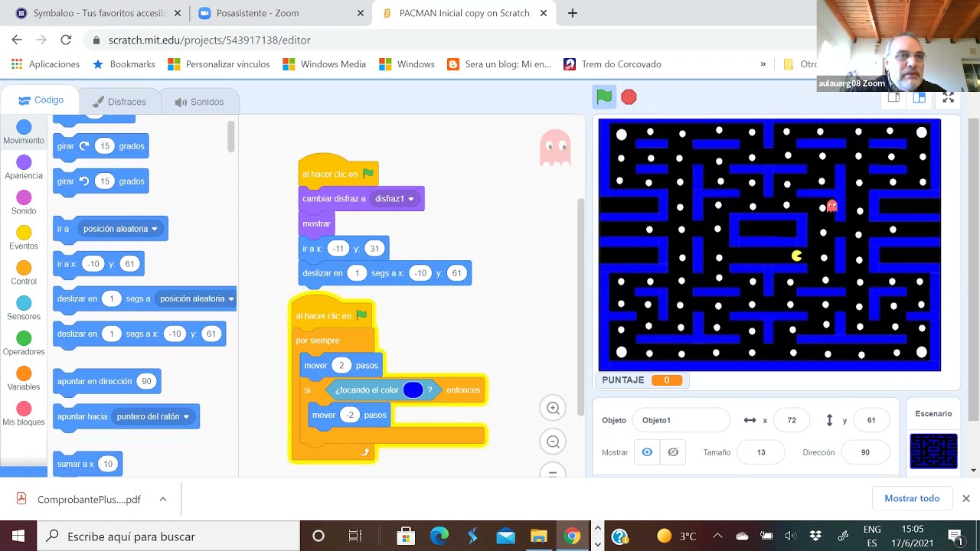Zoom in on the code workspace
The width and height of the screenshot is (980, 551).
[x=552, y=408]
